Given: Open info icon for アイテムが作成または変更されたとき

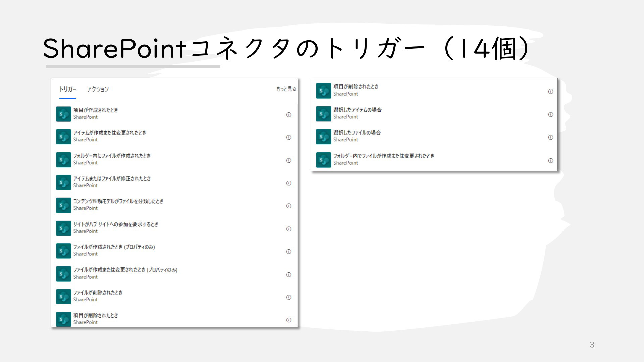Looking at the screenshot, I should [288, 137].
